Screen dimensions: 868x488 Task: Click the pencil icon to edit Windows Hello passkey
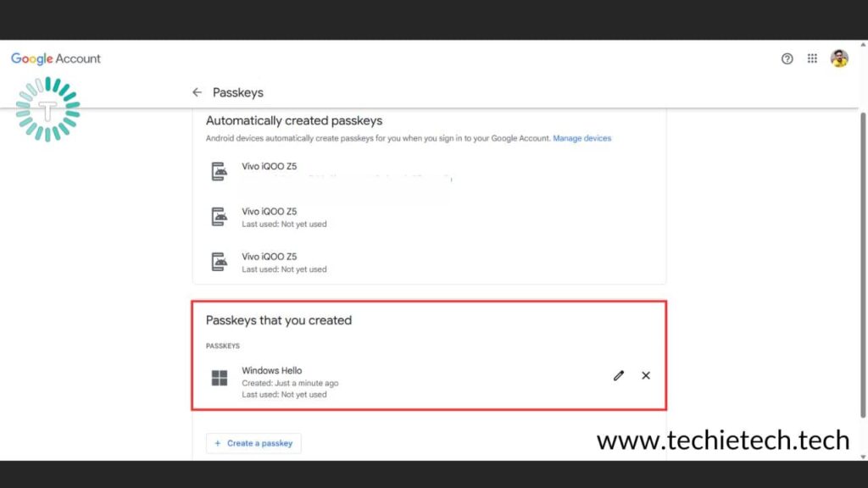[x=618, y=375]
